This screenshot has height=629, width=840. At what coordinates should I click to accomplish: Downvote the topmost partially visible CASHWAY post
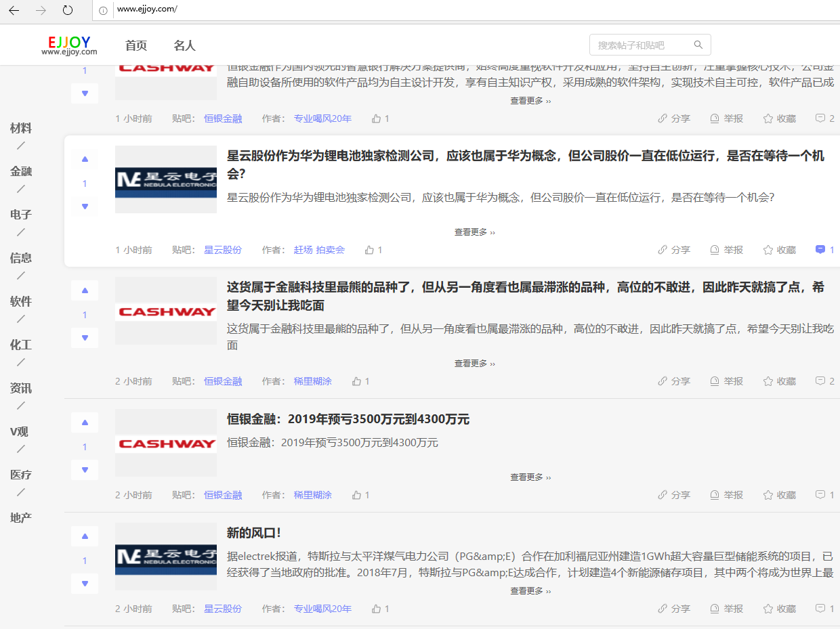click(x=85, y=93)
